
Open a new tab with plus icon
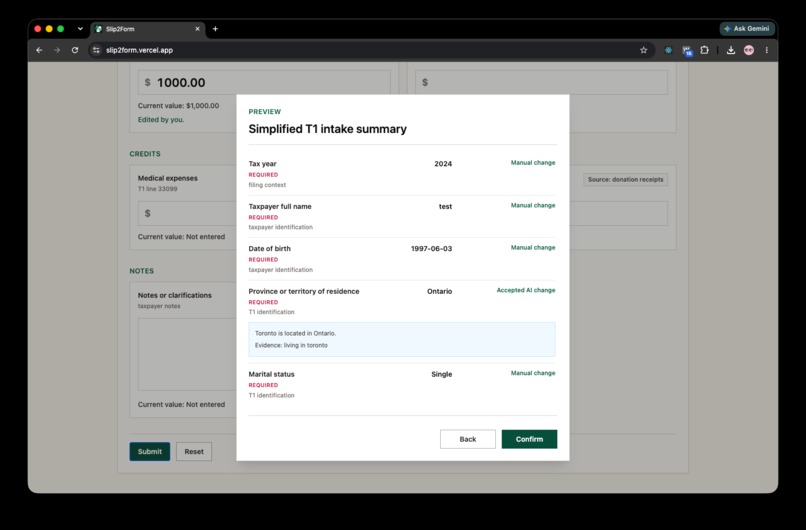coord(215,29)
